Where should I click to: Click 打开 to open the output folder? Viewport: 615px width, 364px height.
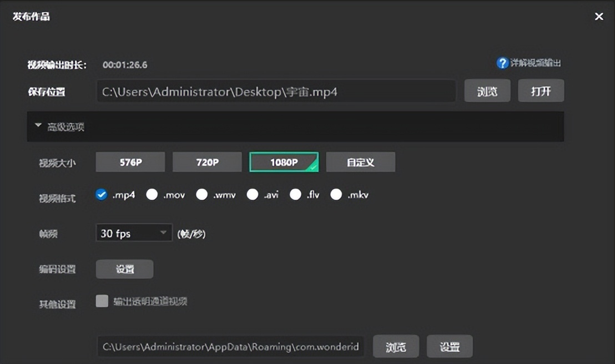(x=541, y=90)
